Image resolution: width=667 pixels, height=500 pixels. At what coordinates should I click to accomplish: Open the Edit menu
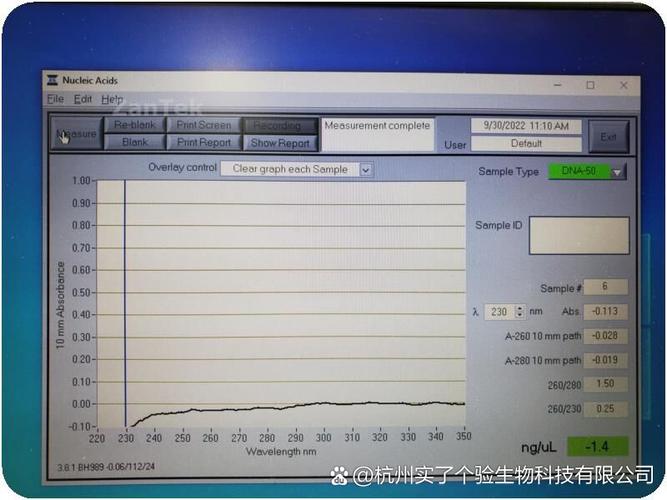coord(82,100)
